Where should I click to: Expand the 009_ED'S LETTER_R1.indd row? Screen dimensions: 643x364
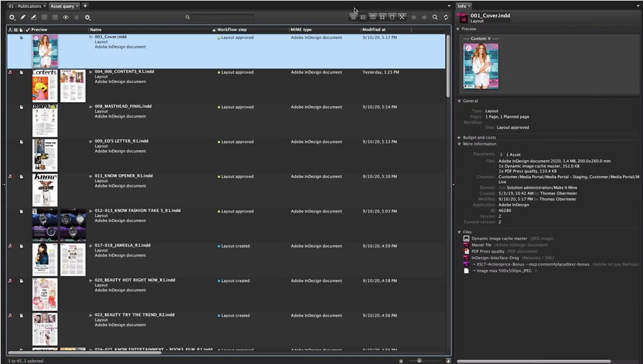[x=91, y=141]
